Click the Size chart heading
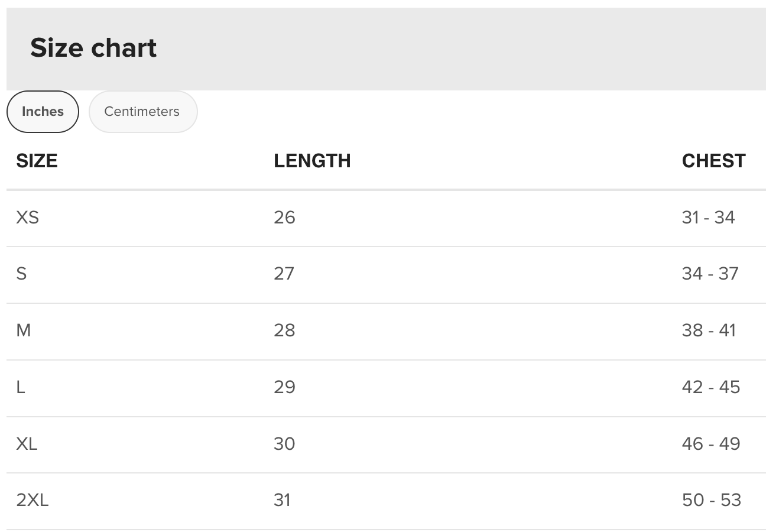766x532 pixels. [93, 48]
